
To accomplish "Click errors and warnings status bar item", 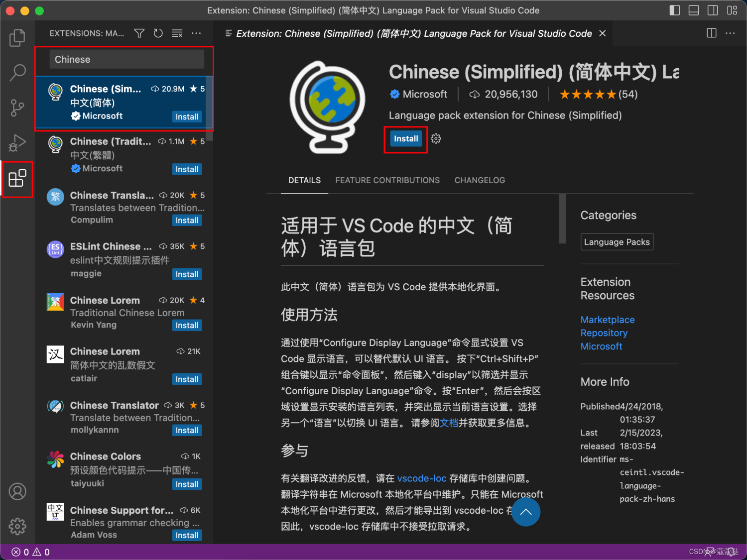I will pos(31,552).
